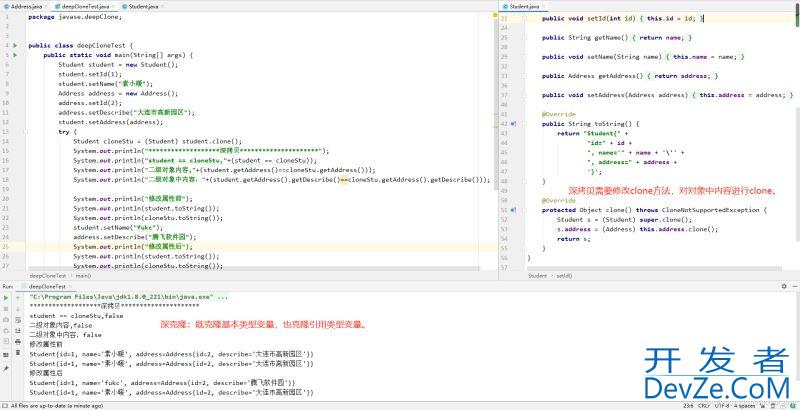Image resolution: width=800 pixels, height=410 pixels.
Task: Click 's.address = (Address) this.address.clone();' line
Action: tap(637, 229)
